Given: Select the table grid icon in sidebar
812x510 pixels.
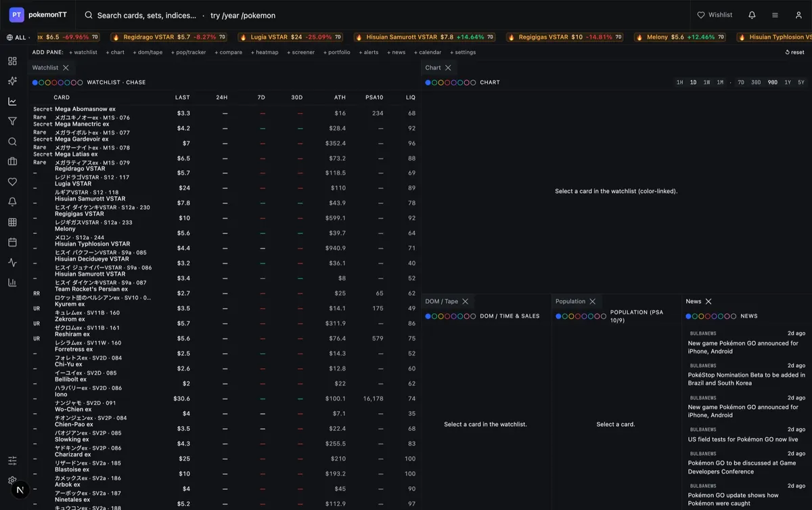Looking at the screenshot, I should point(12,222).
